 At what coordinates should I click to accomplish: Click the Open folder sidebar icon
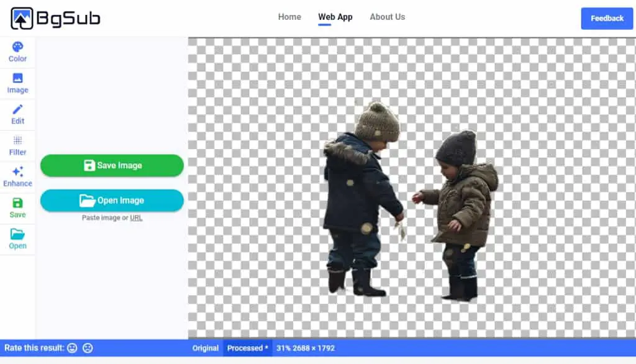tap(17, 239)
